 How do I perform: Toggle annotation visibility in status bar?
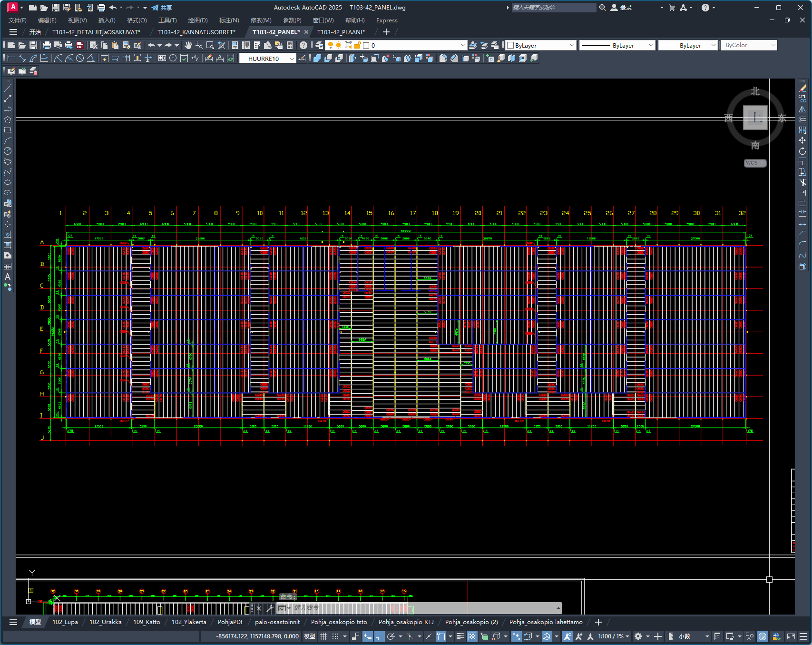567,636
